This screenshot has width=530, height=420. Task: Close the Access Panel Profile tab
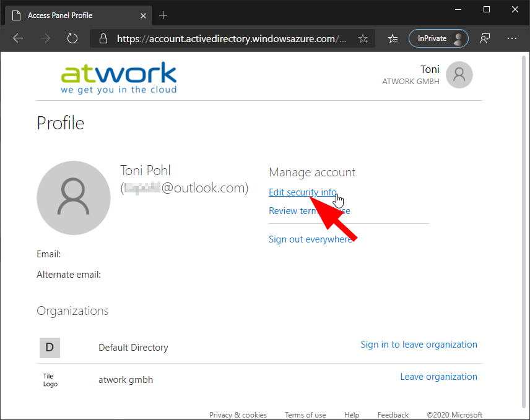143,15
